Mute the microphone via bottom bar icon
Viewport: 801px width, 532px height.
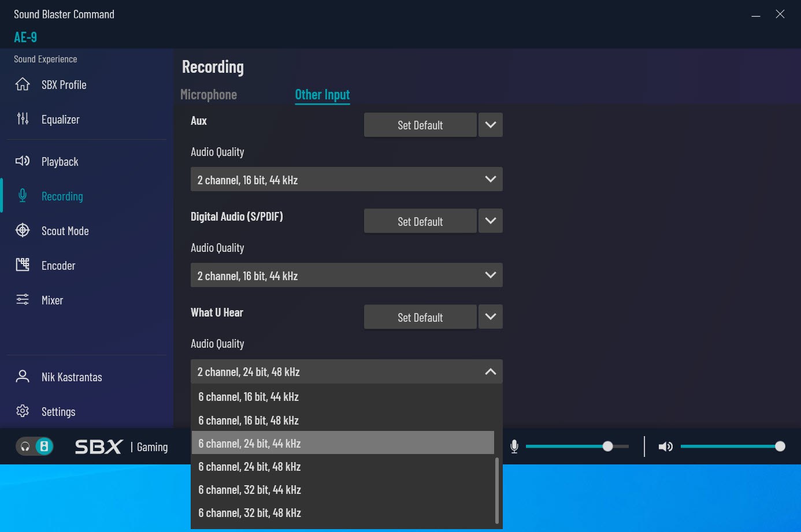click(514, 447)
